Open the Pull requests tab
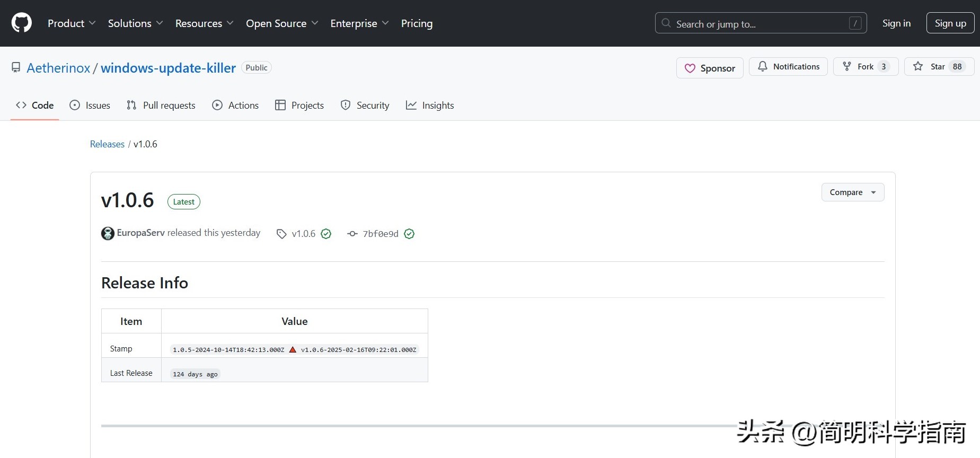Image resolution: width=980 pixels, height=458 pixels. [x=161, y=105]
